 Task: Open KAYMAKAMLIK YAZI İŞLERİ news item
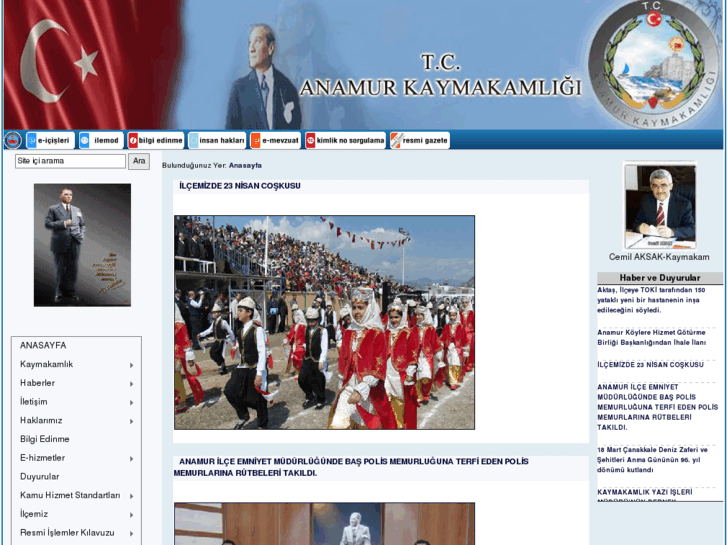pos(644,494)
